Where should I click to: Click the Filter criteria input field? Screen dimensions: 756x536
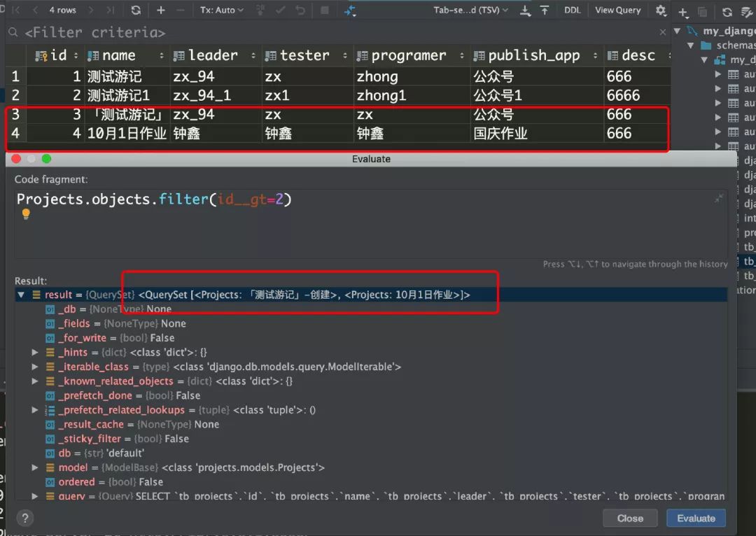[337, 32]
